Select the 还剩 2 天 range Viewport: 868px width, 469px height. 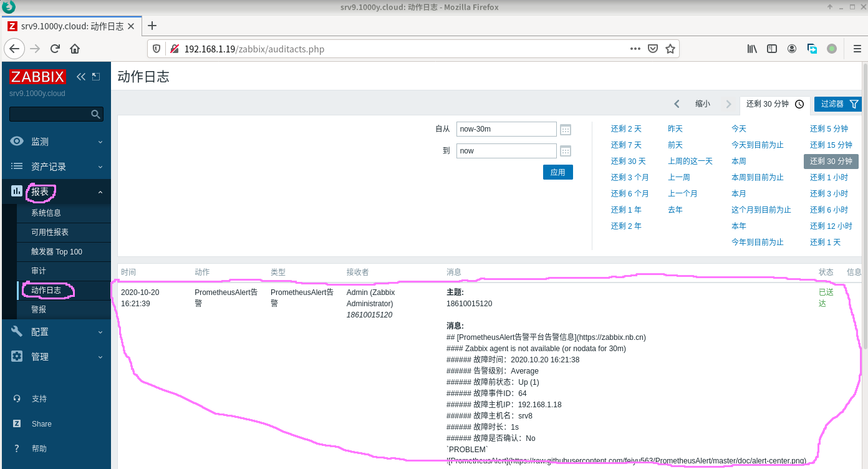coord(626,128)
